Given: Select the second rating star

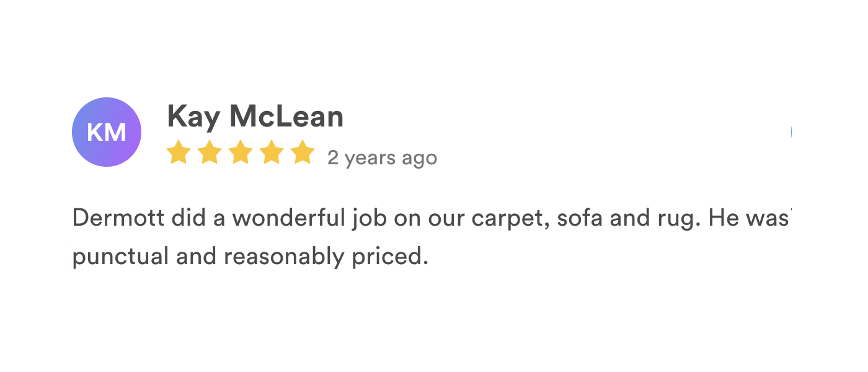Looking at the screenshot, I should click(x=210, y=153).
